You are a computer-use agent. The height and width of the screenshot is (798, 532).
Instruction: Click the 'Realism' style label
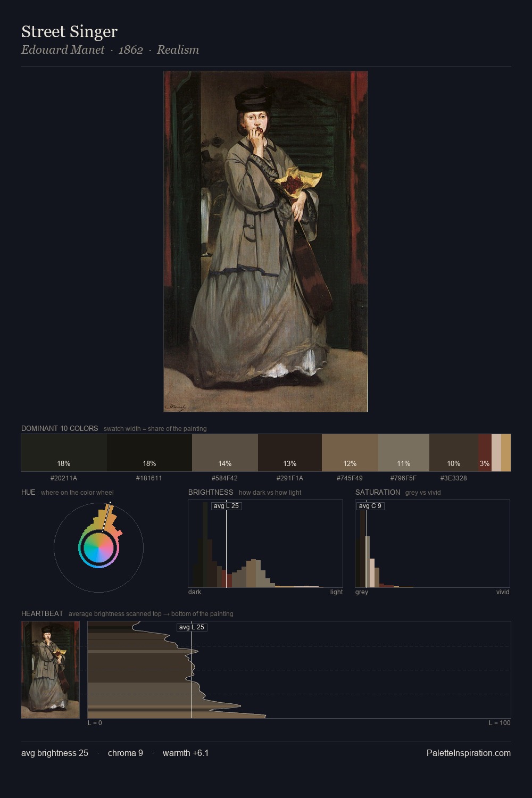tap(178, 49)
